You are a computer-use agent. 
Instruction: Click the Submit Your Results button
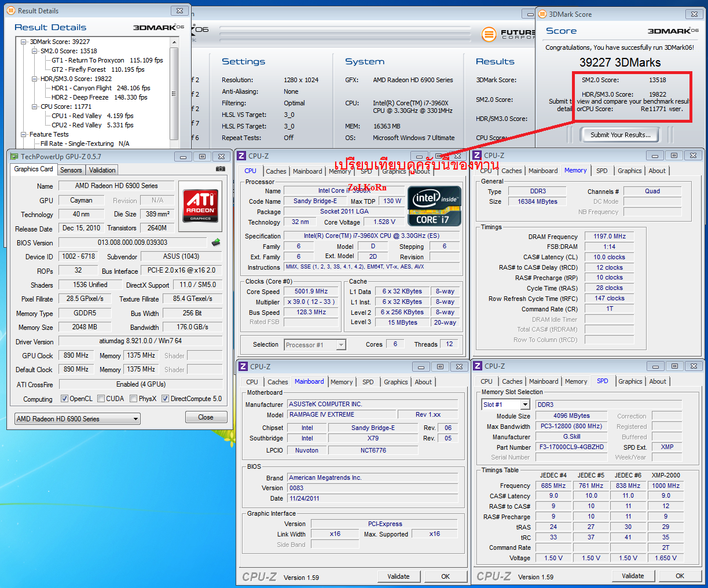(x=620, y=135)
